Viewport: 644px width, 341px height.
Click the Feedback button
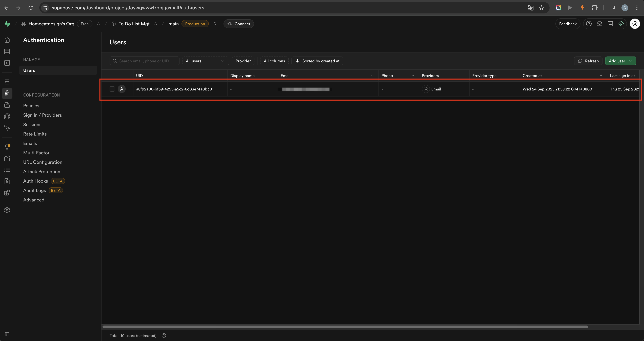tap(568, 24)
